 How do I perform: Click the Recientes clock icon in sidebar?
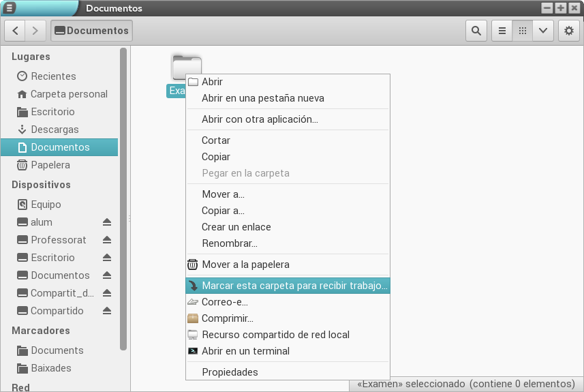coord(22,76)
